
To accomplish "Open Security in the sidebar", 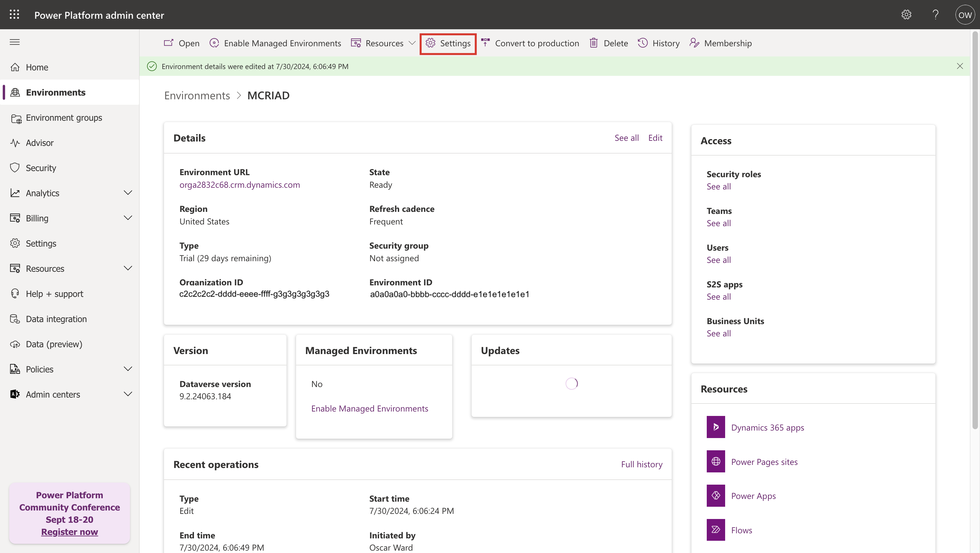I will 70,168.
